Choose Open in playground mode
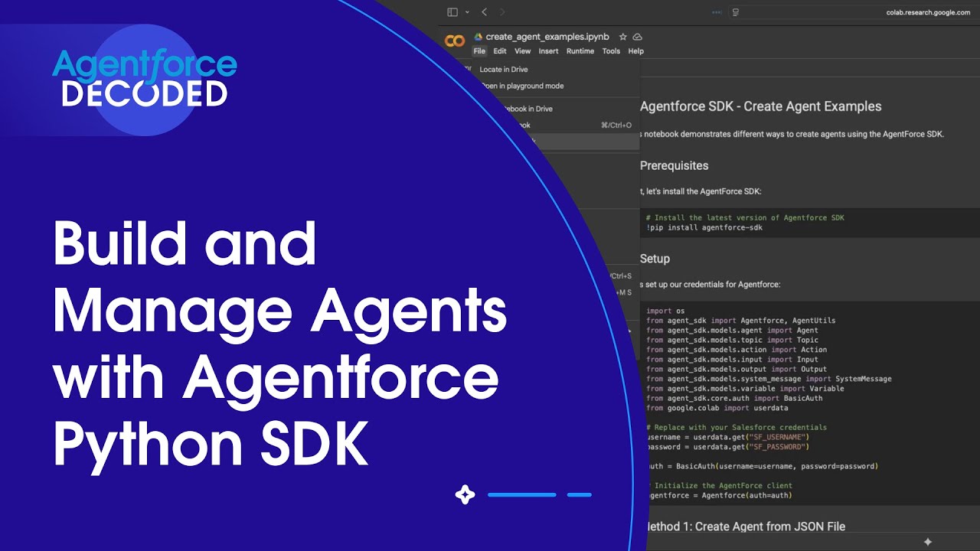The image size is (980, 551). point(523,86)
